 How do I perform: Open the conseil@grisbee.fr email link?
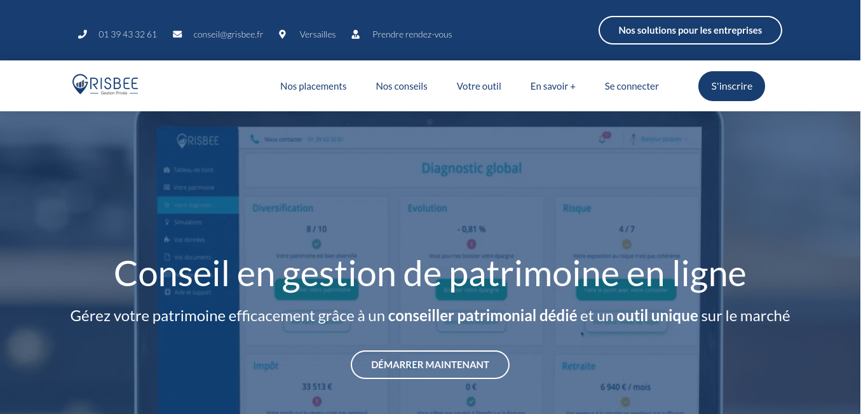pos(228,34)
